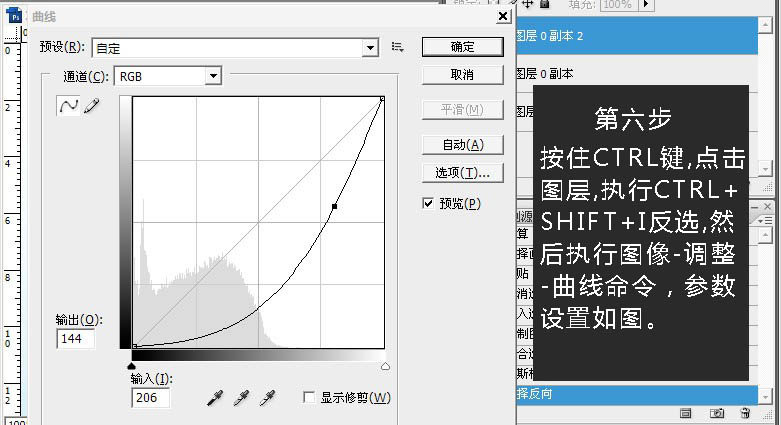Create new snapshot in History panel
Image resolution: width=781 pixels, height=425 pixels.
(x=717, y=413)
